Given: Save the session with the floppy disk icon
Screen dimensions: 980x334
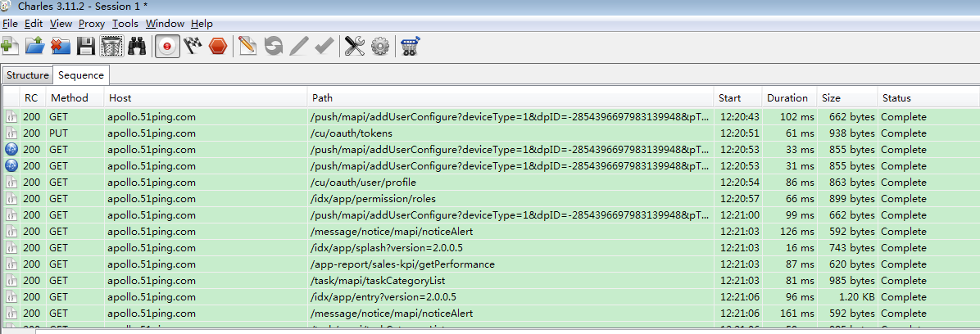Looking at the screenshot, I should pyautogui.click(x=85, y=47).
